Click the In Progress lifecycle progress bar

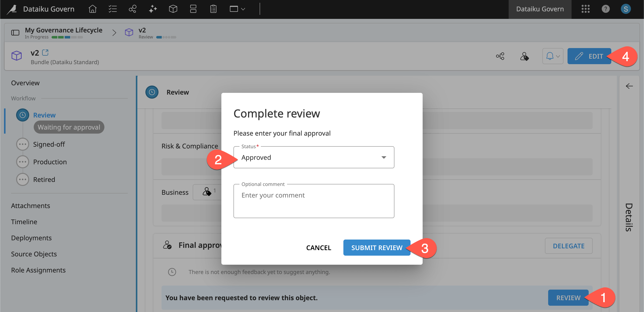(67, 37)
